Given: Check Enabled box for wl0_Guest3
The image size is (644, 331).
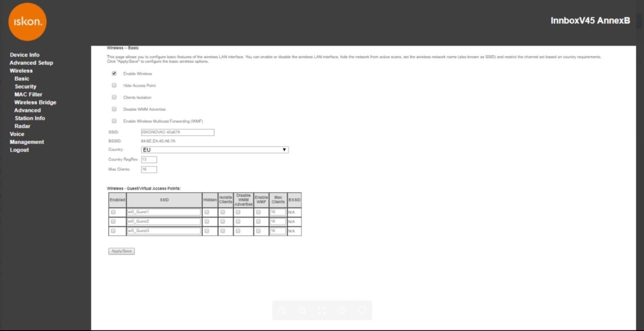Looking at the screenshot, I should 114,231.
